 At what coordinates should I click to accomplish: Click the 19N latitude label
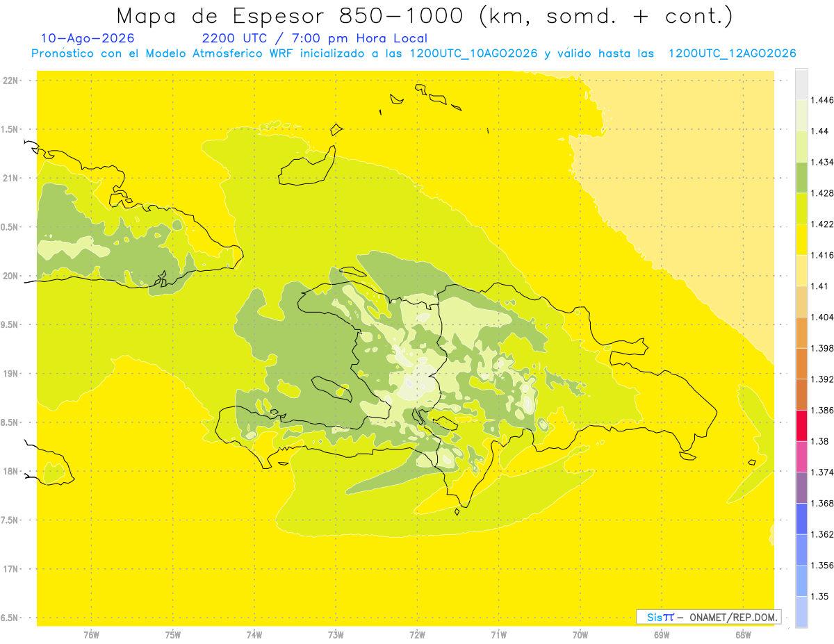pos(10,374)
